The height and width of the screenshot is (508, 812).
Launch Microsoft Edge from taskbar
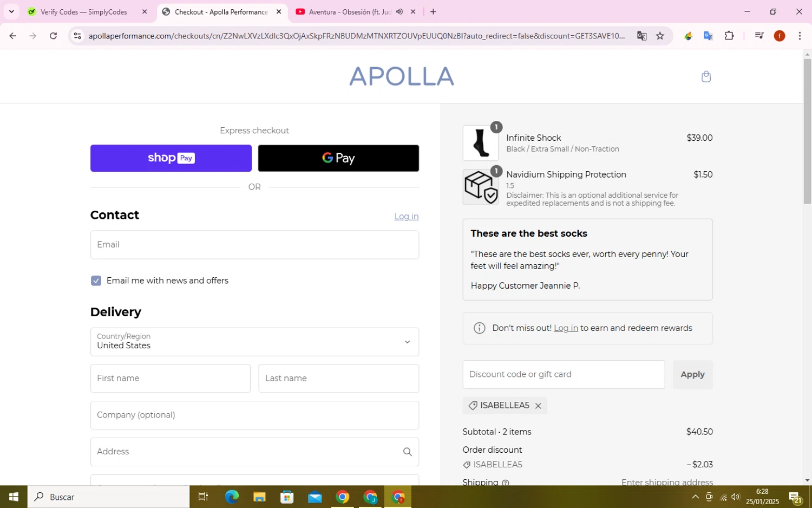(232, 497)
